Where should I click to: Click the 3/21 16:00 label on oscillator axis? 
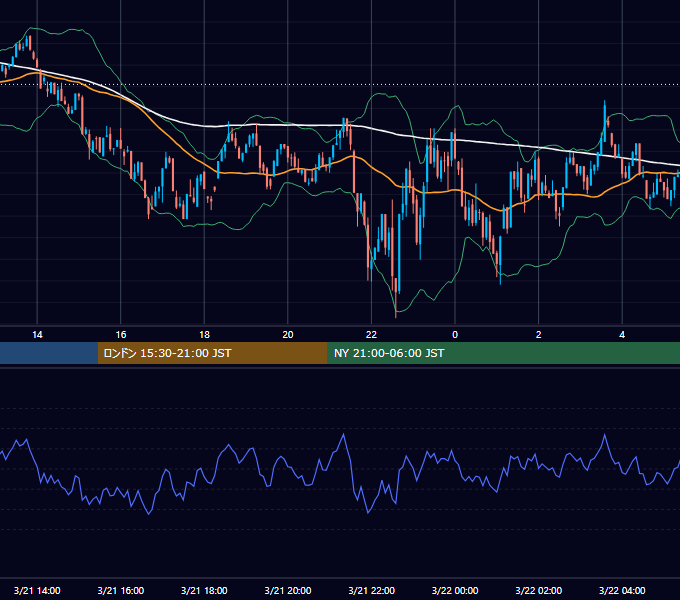coord(121,590)
